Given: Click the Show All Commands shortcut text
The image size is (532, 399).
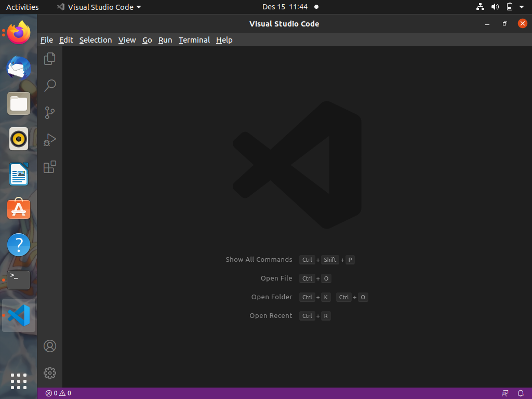Looking at the screenshot, I should tap(259, 259).
